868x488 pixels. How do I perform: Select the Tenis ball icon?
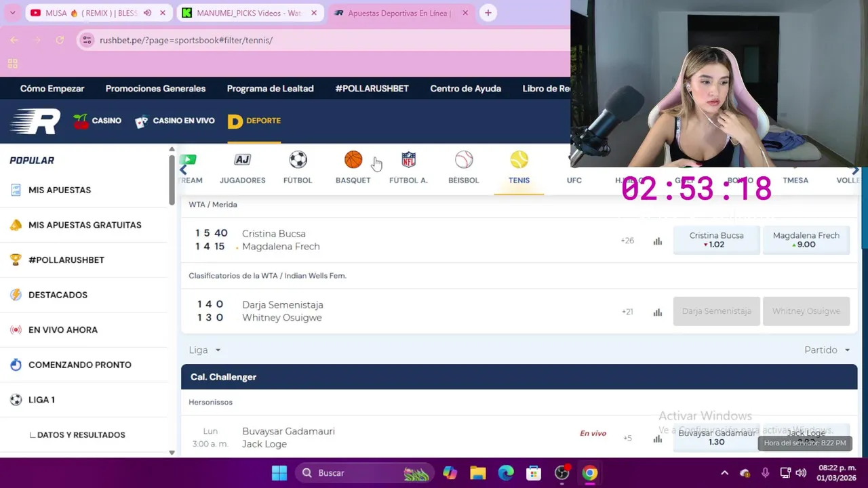519,160
